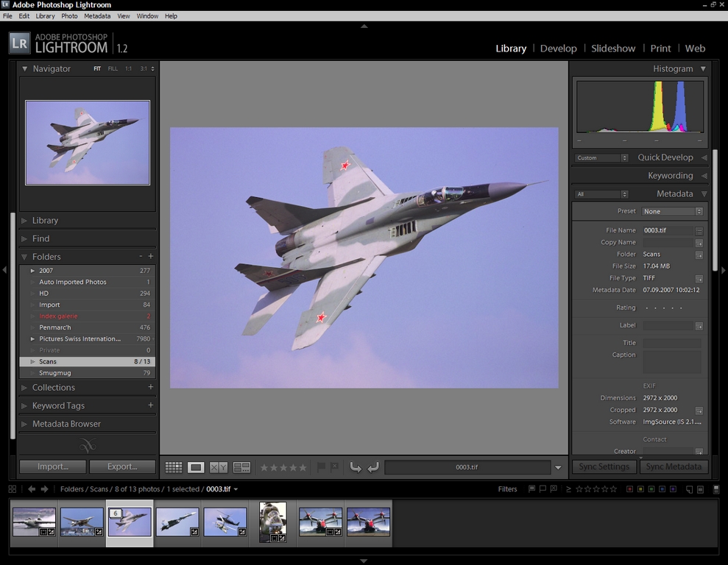Image resolution: width=728 pixels, height=565 pixels.
Task: Mark the photo as rejected in toolbar
Action: point(334,466)
